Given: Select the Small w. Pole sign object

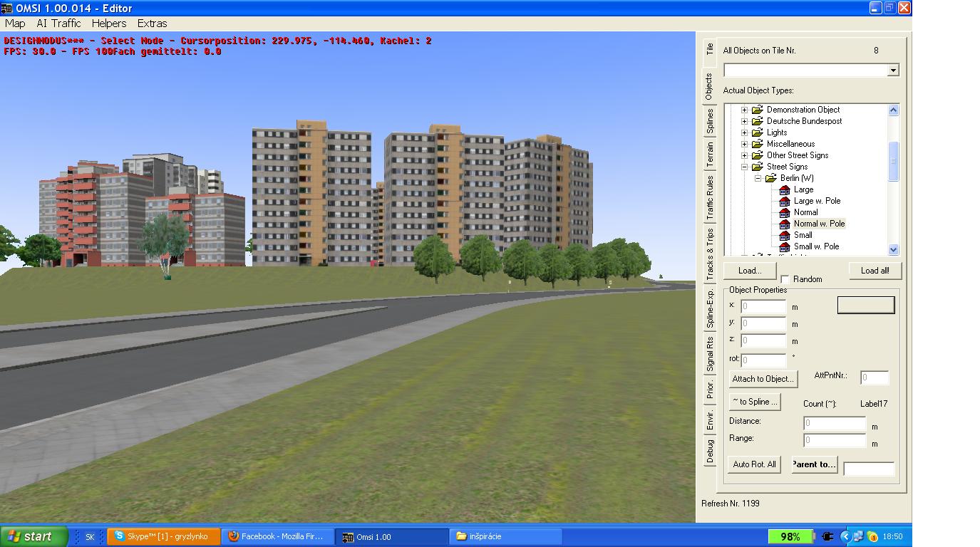Looking at the screenshot, I should click(816, 246).
